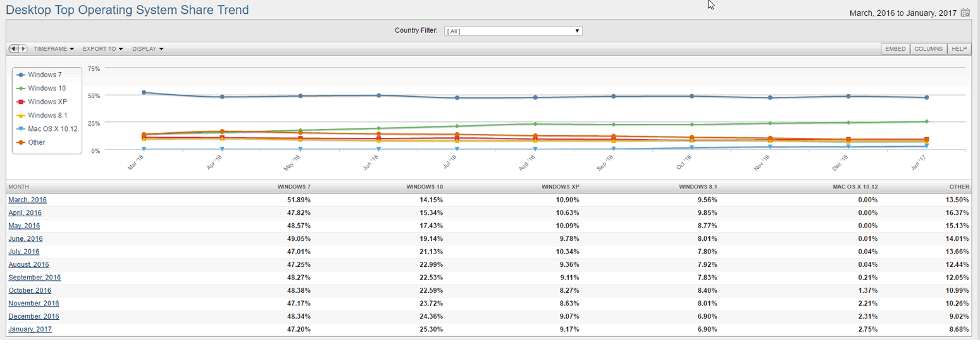
Task: Open the Help button
Action: (959, 49)
